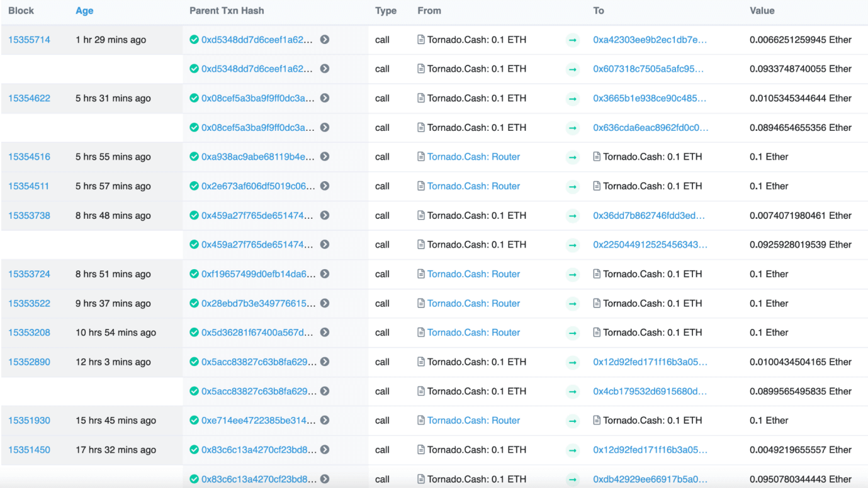Click the circular arrow icon beside hash 0xf19657499d0efb14da6…
This screenshot has width=868, height=488.
tap(325, 274)
